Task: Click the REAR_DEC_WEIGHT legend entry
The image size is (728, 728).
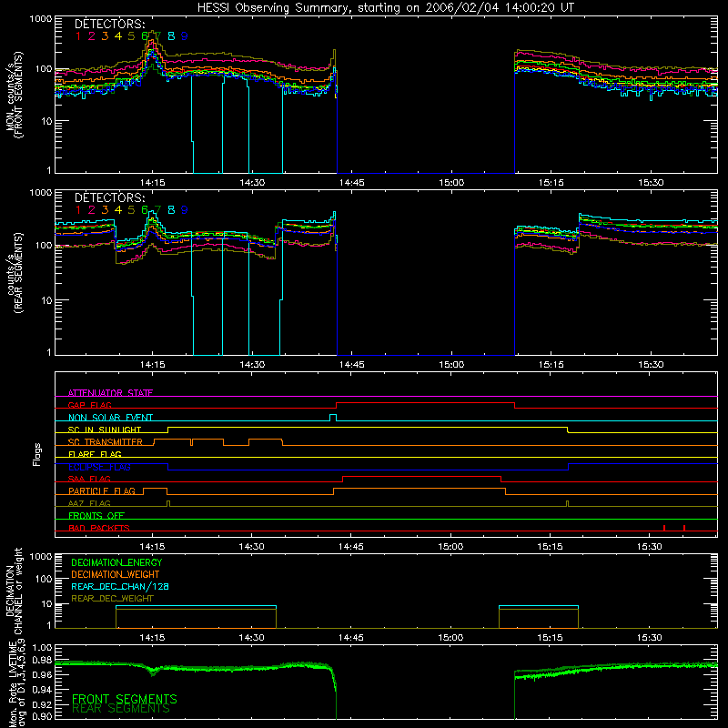Action: coord(112,599)
